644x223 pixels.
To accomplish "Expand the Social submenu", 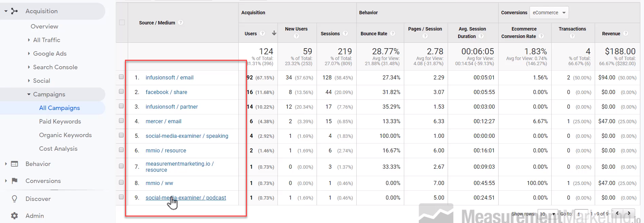I will pyautogui.click(x=29, y=81).
